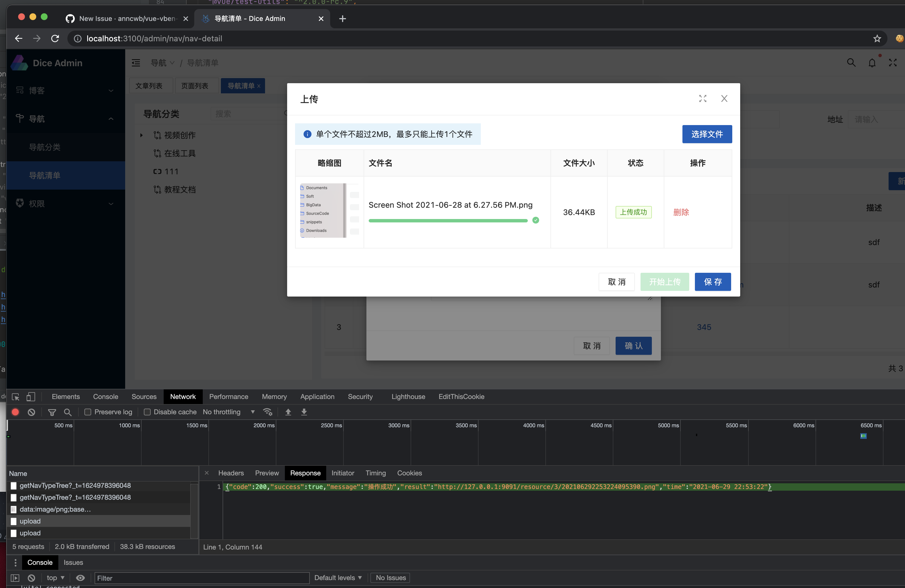Clear the network log with the clear icon
905x588 pixels.
click(x=31, y=412)
